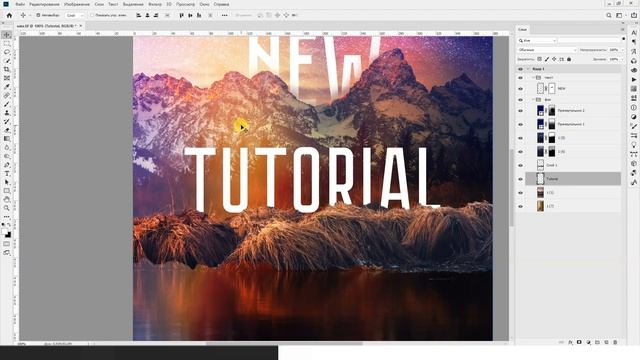Image resolution: width=640 pixels, height=360 pixels.
Task: Open the Character panel icon (A)
Action: 633,33
